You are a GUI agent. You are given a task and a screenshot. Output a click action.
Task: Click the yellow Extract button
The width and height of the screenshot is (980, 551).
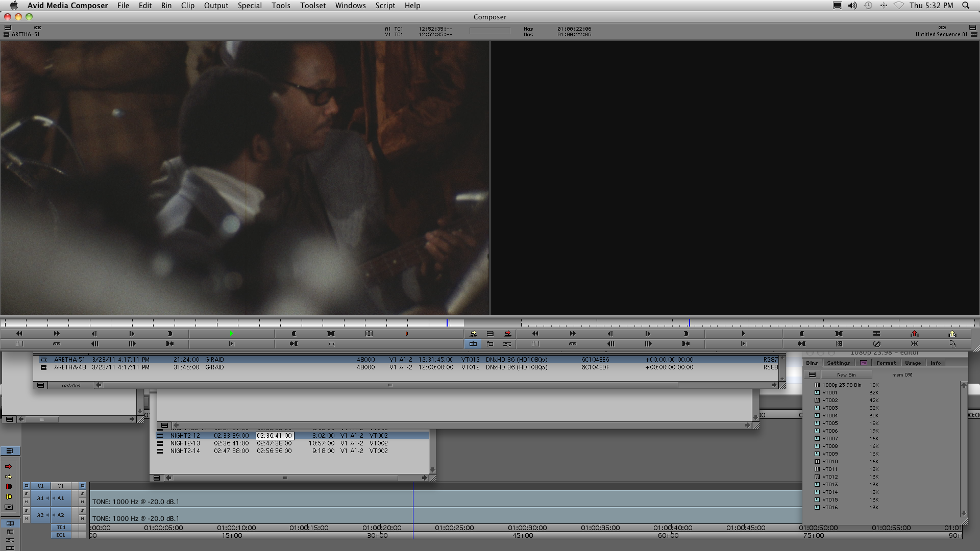pos(952,334)
